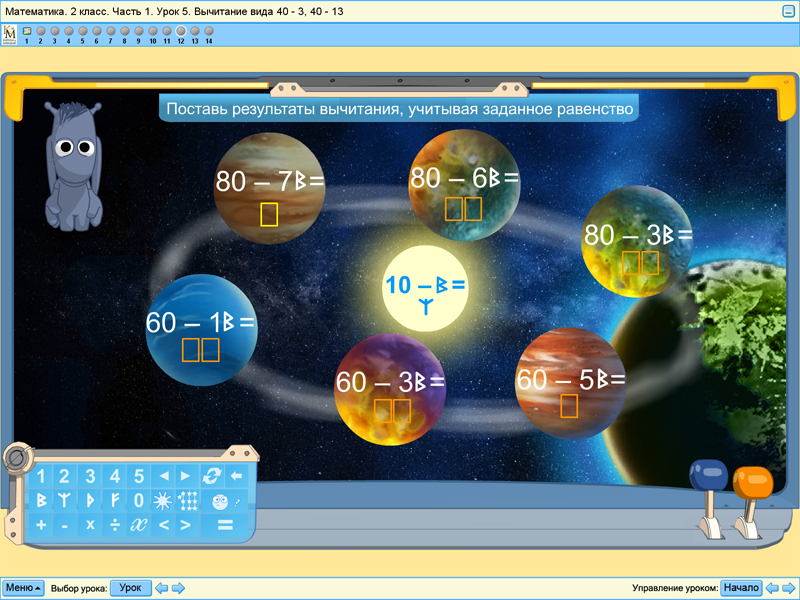Click the smiley face hint key
This screenshot has width=800, height=600.
[222, 500]
